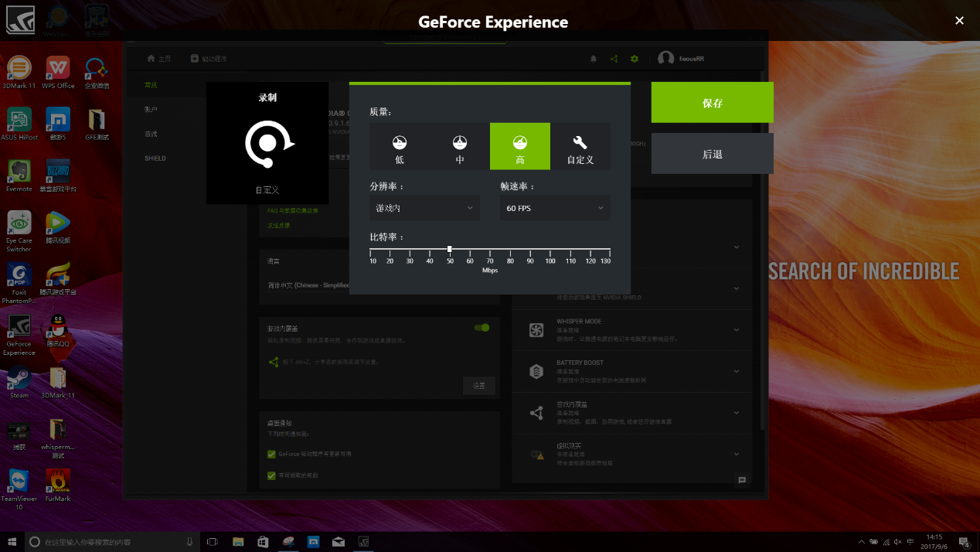Image resolution: width=980 pixels, height=552 pixels.
Task: Select the 低 (low) quality preset
Action: (x=400, y=146)
